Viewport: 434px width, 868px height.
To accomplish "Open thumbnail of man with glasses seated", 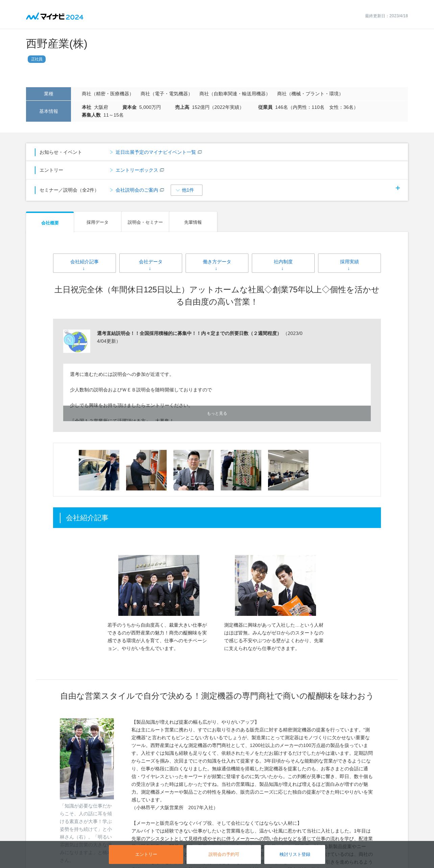I will tap(194, 470).
